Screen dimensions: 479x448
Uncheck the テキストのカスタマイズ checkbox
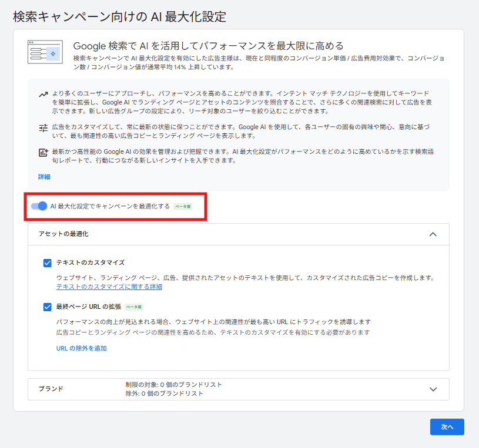pos(48,262)
